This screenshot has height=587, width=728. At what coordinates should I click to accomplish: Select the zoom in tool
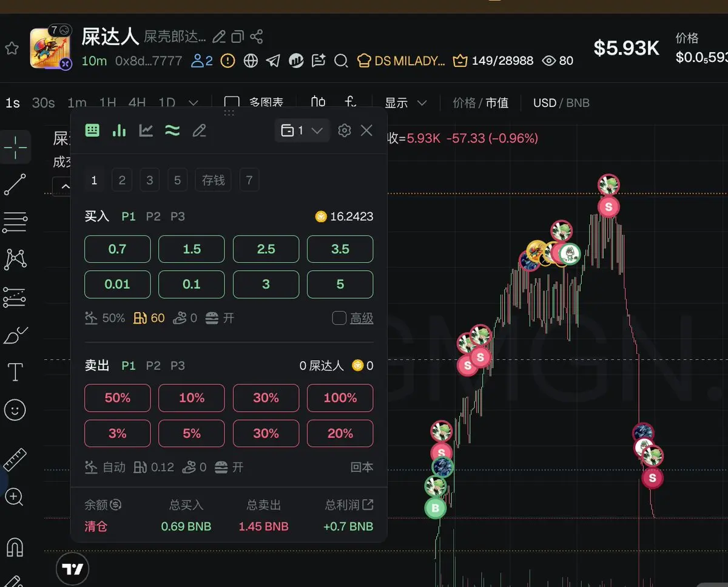[14, 497]
